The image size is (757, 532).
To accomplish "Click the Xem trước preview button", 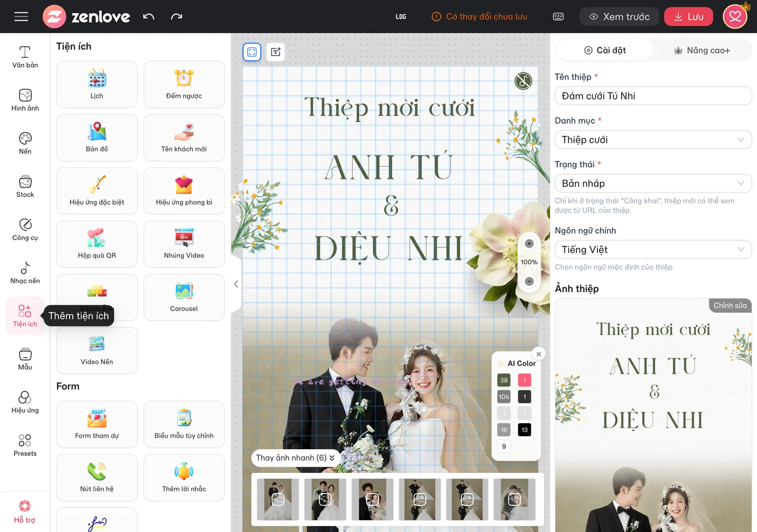I will (619, 17).
